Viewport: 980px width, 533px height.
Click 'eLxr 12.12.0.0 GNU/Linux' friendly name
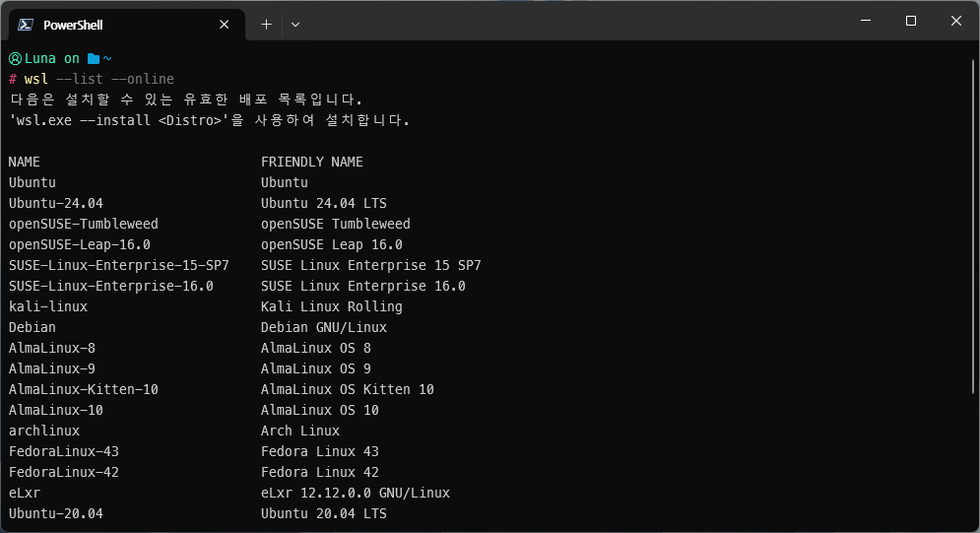click(x=355, y=493)
